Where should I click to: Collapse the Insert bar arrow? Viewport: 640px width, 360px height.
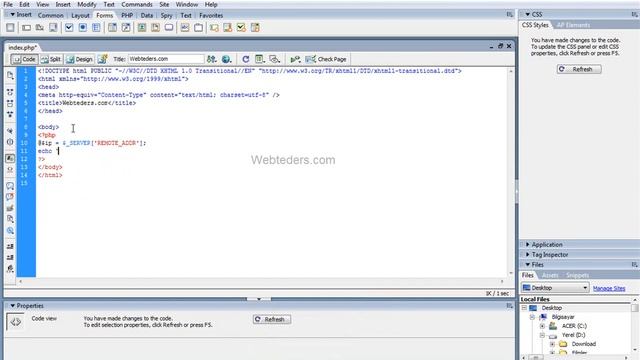point(13,15)
